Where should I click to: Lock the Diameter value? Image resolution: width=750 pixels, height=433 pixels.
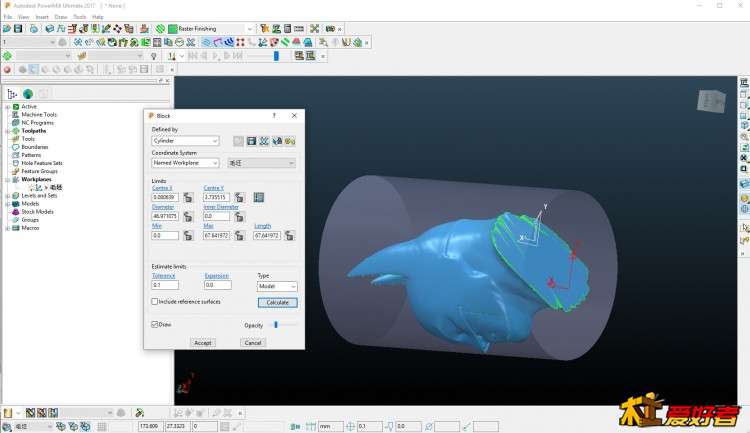click(188, 216)
